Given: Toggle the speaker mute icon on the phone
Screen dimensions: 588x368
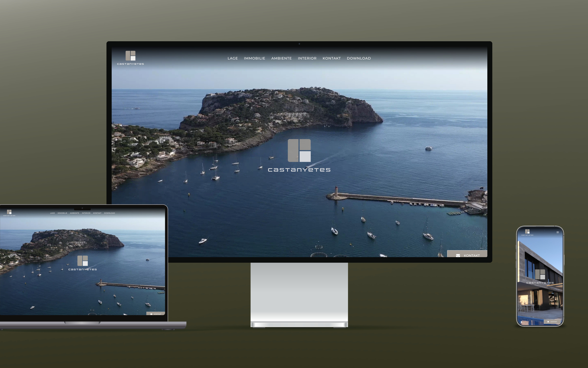Looking at the screenshot, I should click(521, 322).
